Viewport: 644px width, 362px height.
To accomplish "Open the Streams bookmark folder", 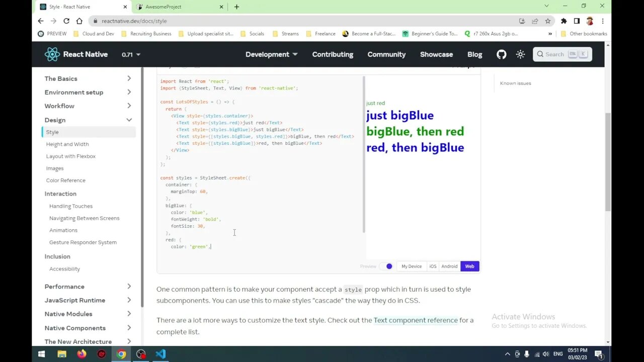I will click(285, 34).
